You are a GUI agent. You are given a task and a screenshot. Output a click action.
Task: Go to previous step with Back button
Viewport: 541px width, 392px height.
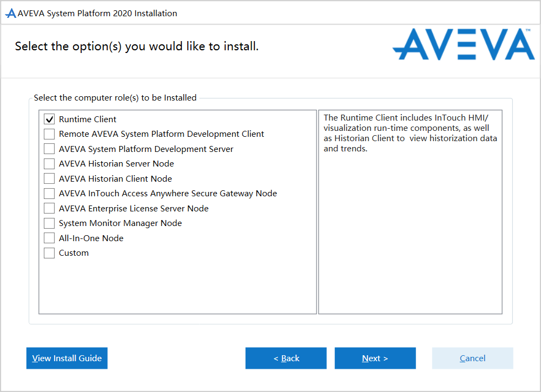pyautogui.click(x=286, y=358)
